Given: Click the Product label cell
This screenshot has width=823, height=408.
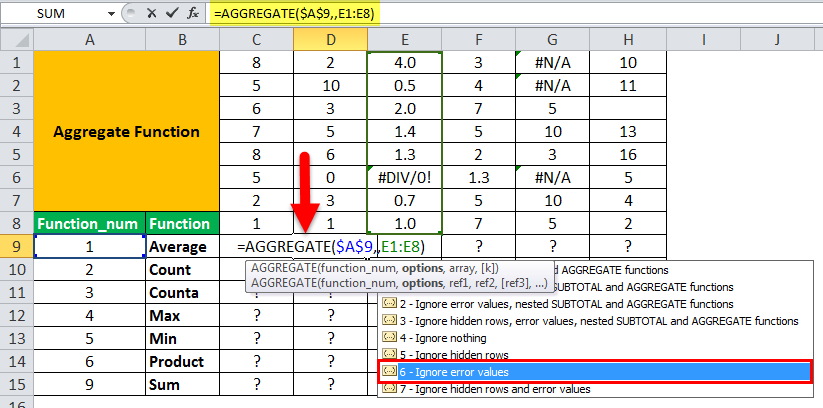Looking at the screenshot, I should [x=183, y=361].
